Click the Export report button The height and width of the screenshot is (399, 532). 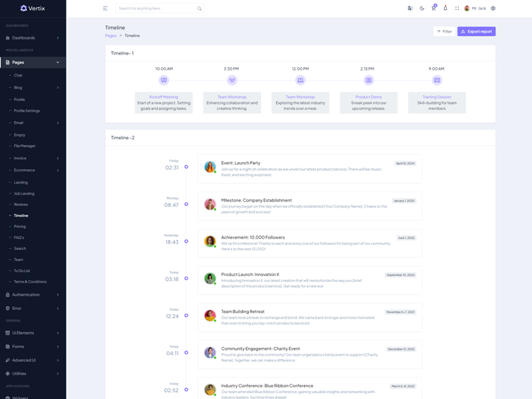tap(476, 31)
